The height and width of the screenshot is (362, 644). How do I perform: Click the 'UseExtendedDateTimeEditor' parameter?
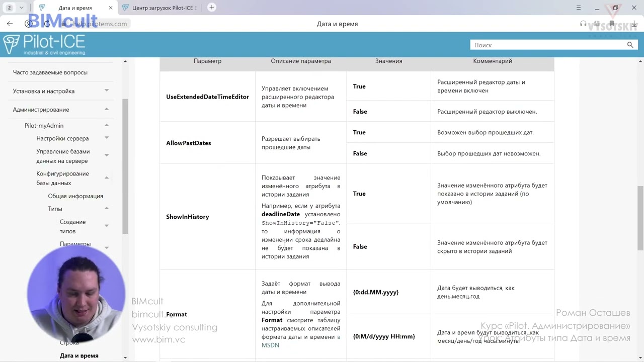tap(208, 97)
